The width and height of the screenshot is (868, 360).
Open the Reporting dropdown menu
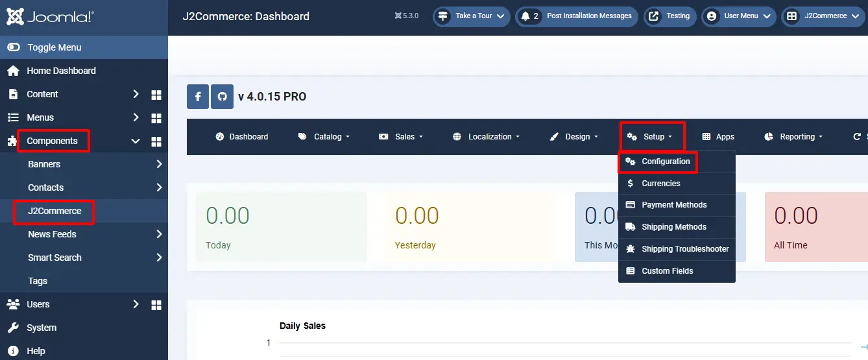[x=793, y=137]
